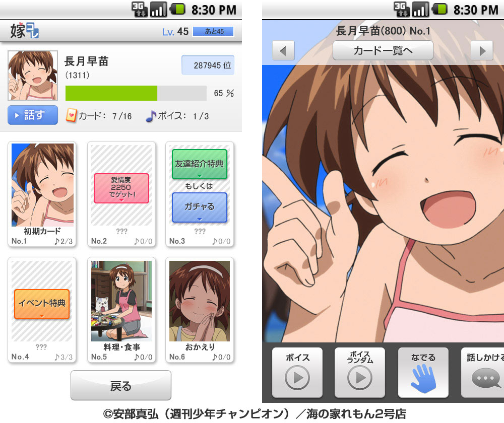
Task: Tap the No.2 card label
Action: pyautogui.click(x=99, y=241)
